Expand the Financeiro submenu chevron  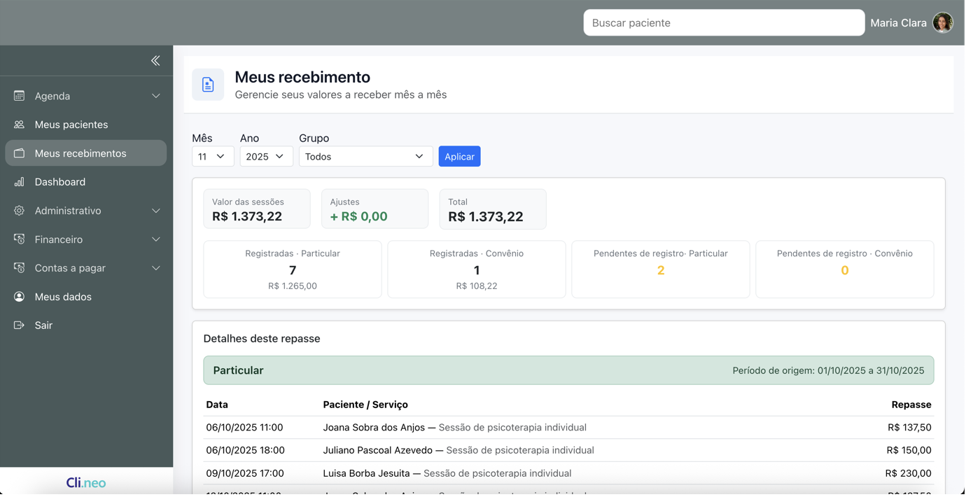pyautogui.click(x=156, y=239)
